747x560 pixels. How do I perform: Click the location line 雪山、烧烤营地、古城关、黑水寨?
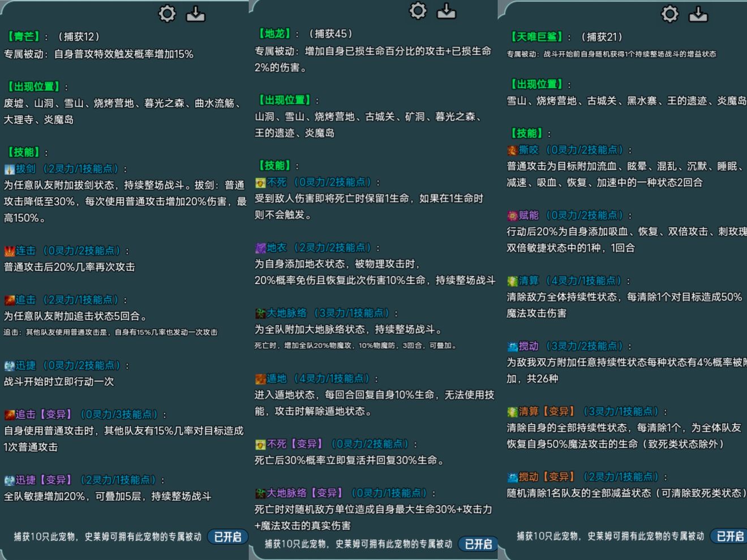tap(627, 101)
